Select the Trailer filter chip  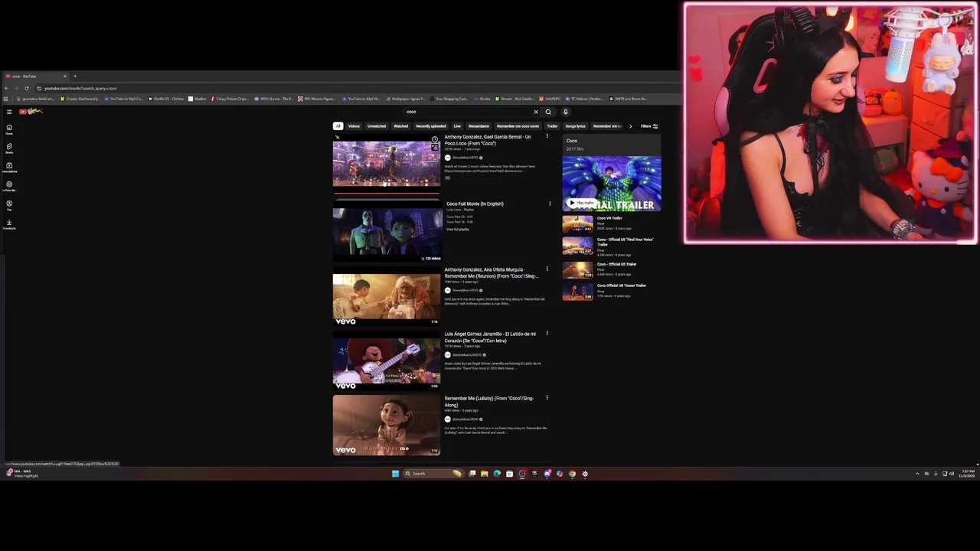(x=552, y=126)
